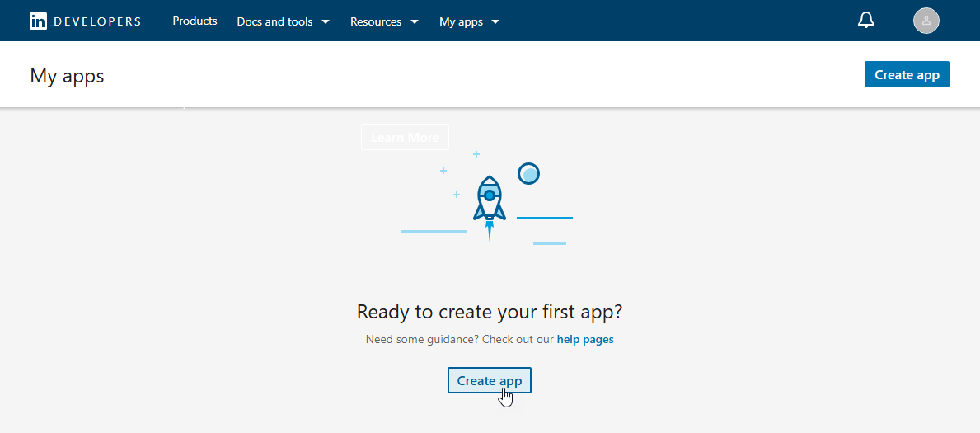
Task: Click the rocket illustration
Action: 489,204
